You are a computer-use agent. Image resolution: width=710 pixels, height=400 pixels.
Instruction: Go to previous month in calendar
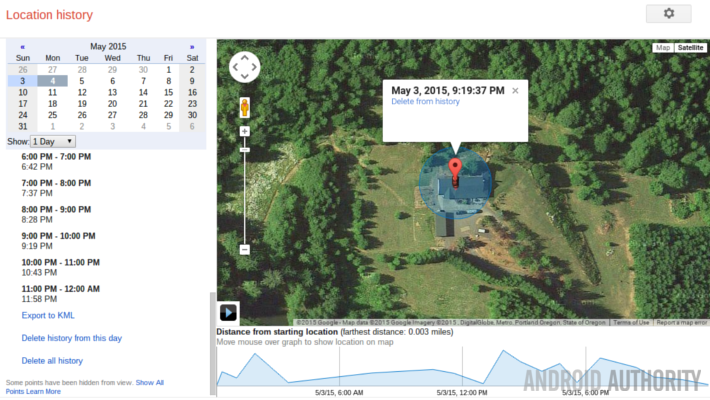point(22,47)
